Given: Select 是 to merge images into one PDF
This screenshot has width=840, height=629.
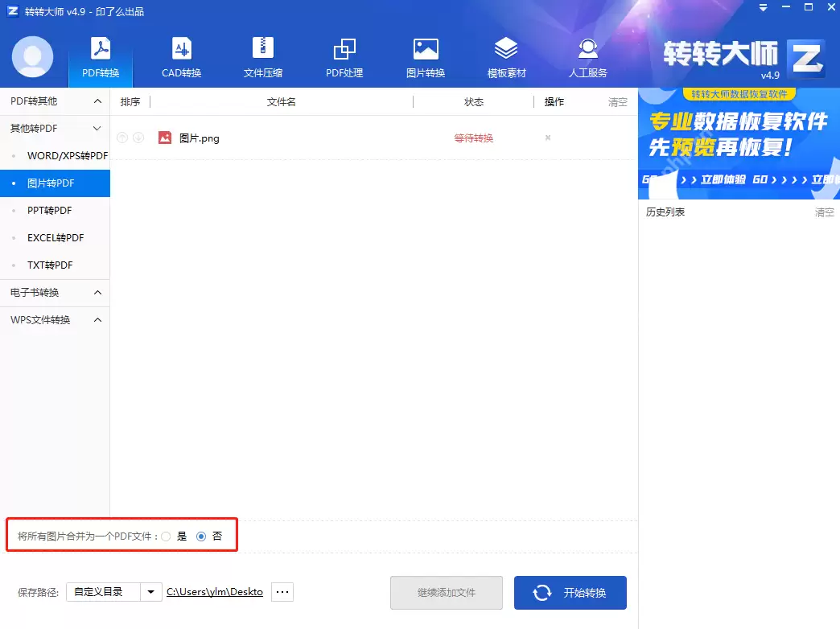Looking at the screenshot, I should (165, 535).
